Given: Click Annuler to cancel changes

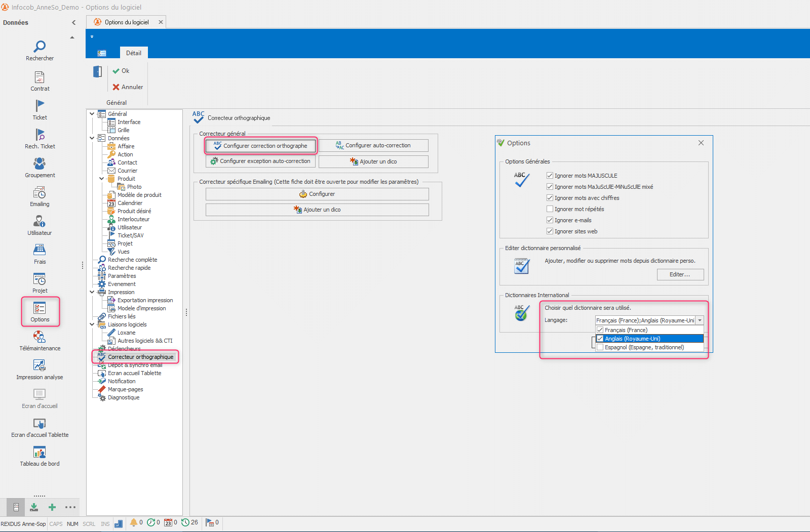Looking at the screenshot, I should [128, 87].
